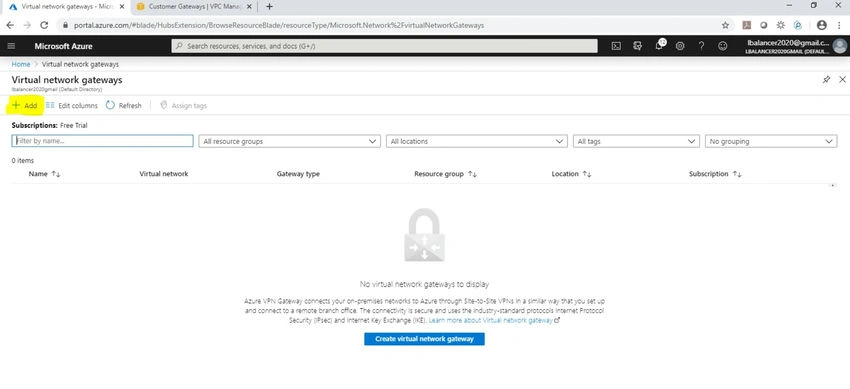Sort by the Subscription column
The image size is (850, 389).
(715, 174)
